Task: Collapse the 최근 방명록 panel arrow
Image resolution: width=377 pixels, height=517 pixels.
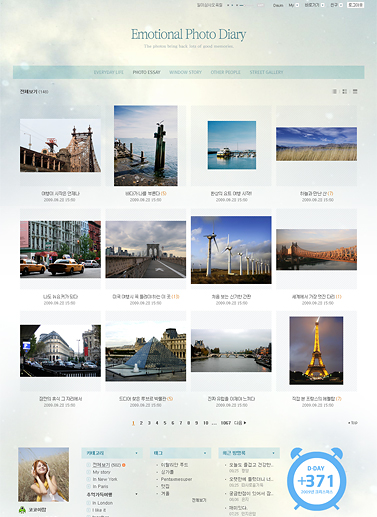Action: 273,453
